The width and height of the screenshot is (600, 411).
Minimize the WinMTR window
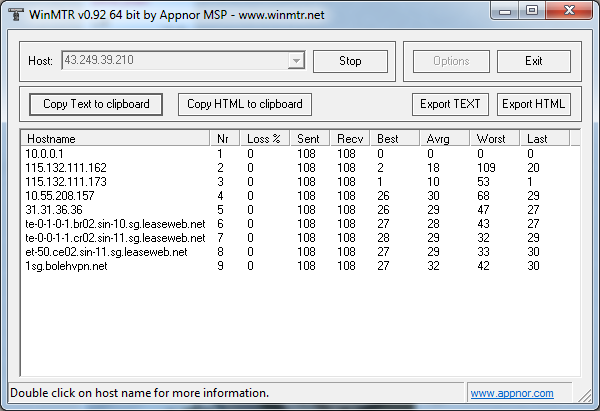[505, 11]
